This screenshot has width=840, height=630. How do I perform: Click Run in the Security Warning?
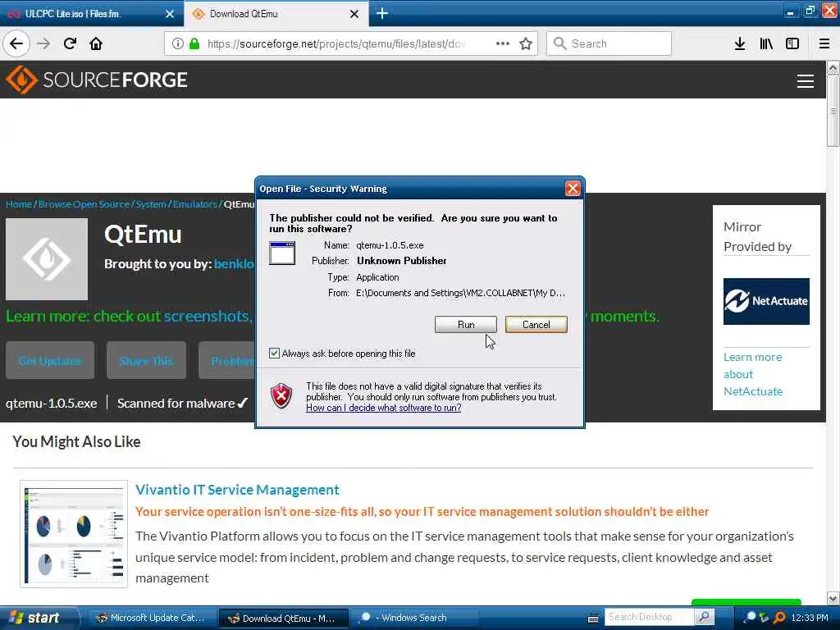pyautogui.click(x=466, y=325)
